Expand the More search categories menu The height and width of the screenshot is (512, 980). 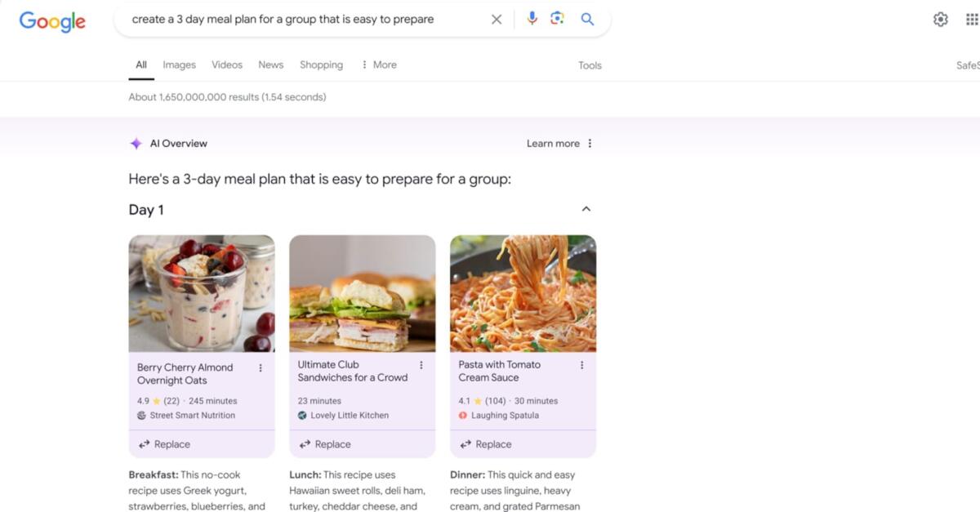coord(378,64)
